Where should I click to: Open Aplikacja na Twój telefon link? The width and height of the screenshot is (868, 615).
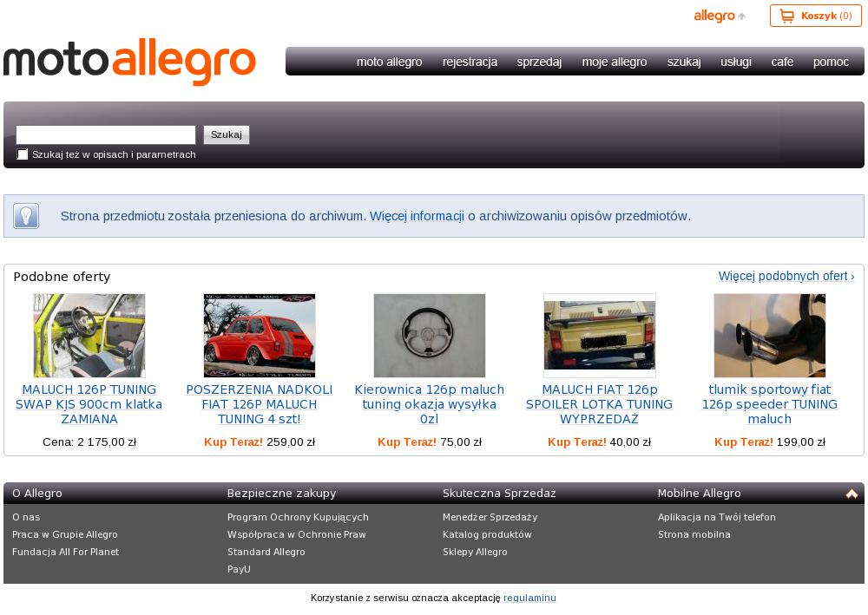[717, 517]
